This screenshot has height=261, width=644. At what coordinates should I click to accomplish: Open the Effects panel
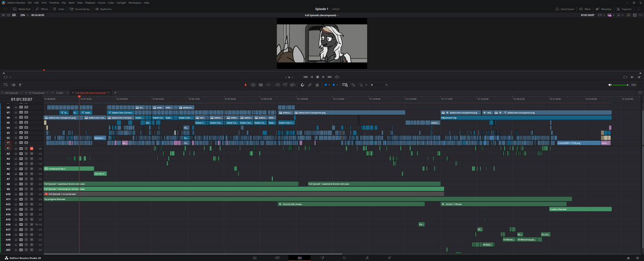click(42, 9)
